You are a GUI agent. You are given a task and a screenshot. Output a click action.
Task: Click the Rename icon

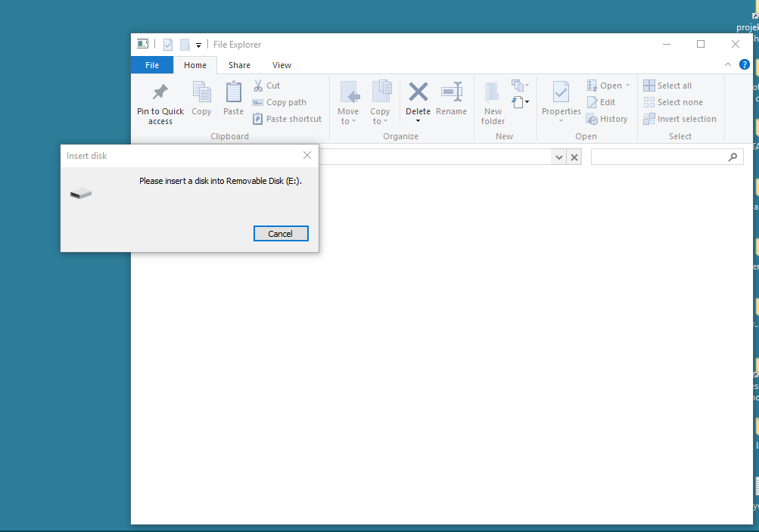click(452, 92)
